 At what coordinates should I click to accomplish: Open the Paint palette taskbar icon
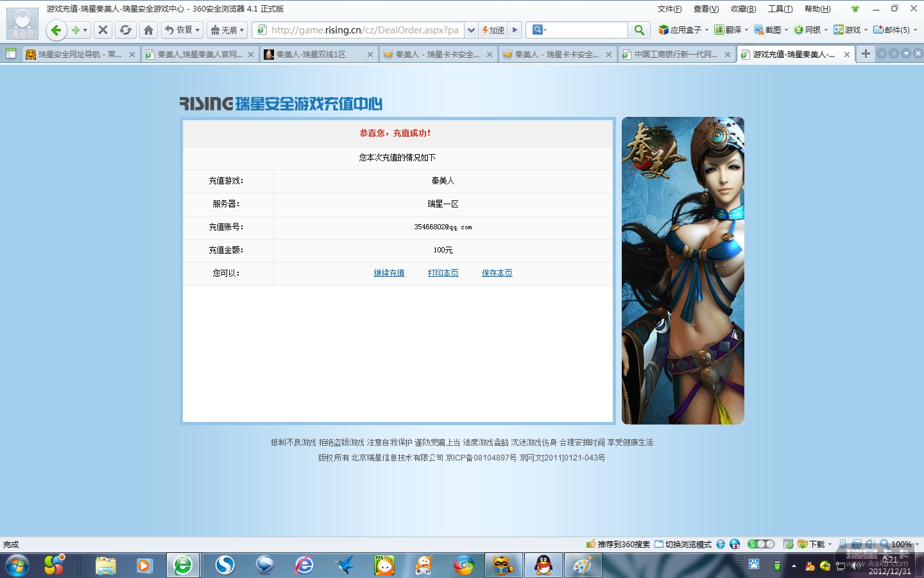pyautogui.click(x=583, y=566)
